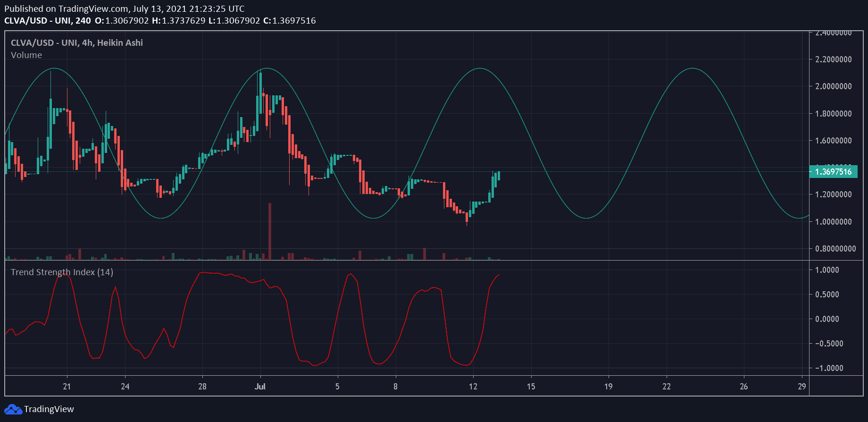The width and height of the screenshot is (868, 422).
Task: Click the 2.2000000 price axis label
Action: [833, 59]
